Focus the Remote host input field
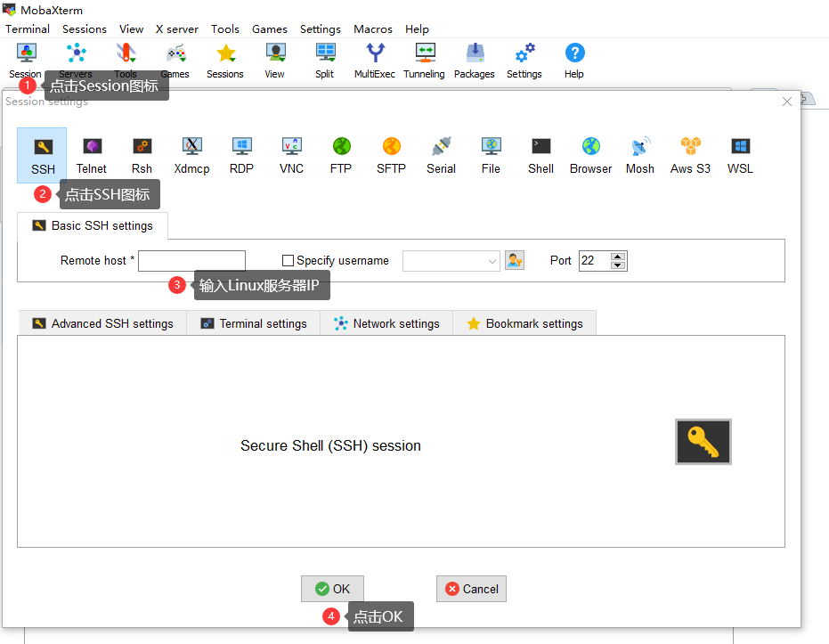The width and height of the screenshot is (829, 644). 192,261
